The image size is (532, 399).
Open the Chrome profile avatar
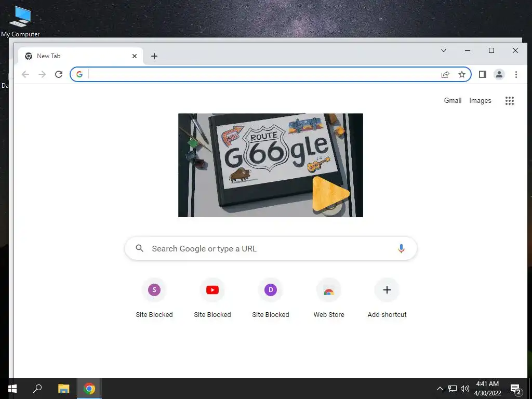[499, 74]
